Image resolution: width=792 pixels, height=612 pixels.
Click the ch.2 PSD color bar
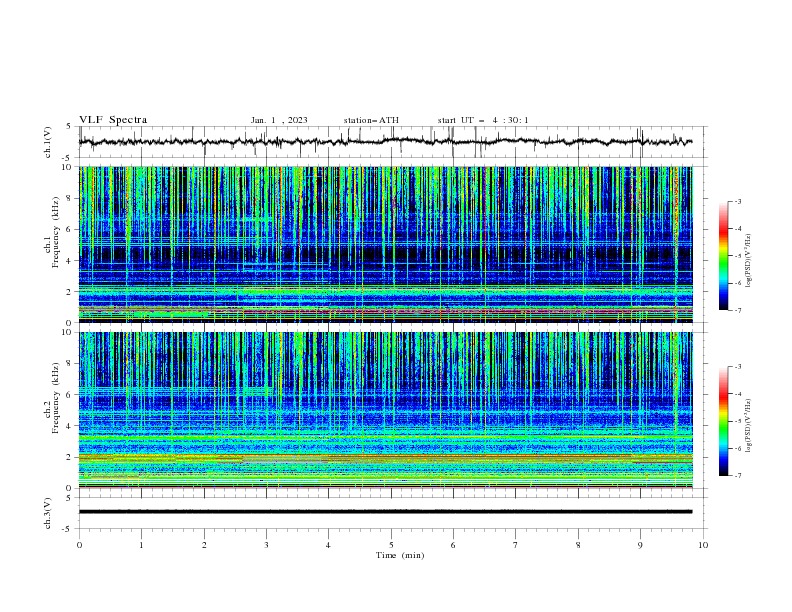(723, 421)
